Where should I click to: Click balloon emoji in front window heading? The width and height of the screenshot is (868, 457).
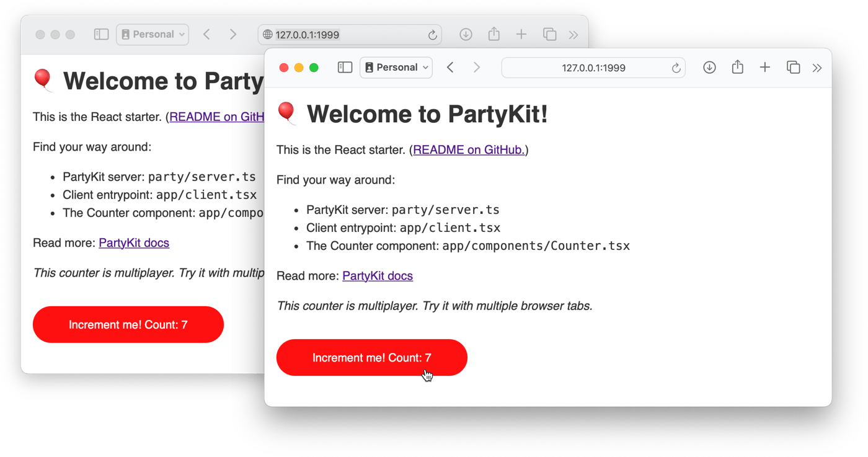tap(286, 113)
